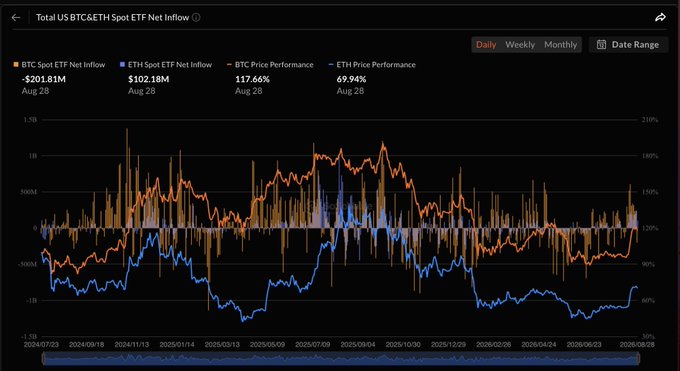Click the share arrow icon
680x371 pixels.
coord(660,17)
